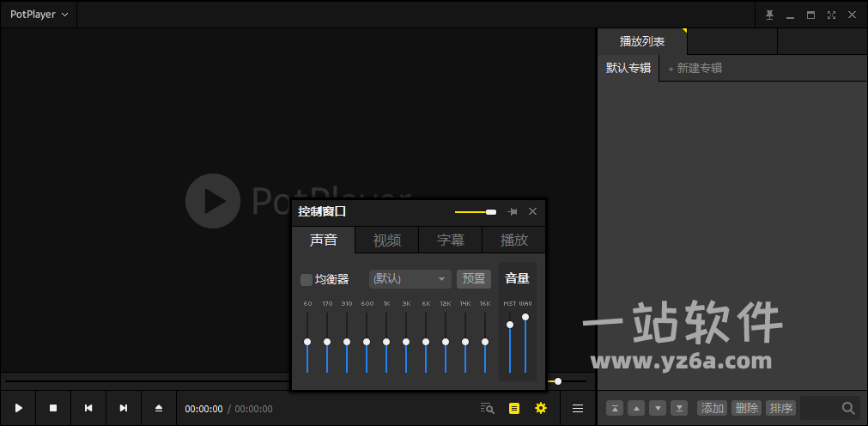Click the 6K equalizer band slider
The image size is (868, 426).
[x=426, y=343]
